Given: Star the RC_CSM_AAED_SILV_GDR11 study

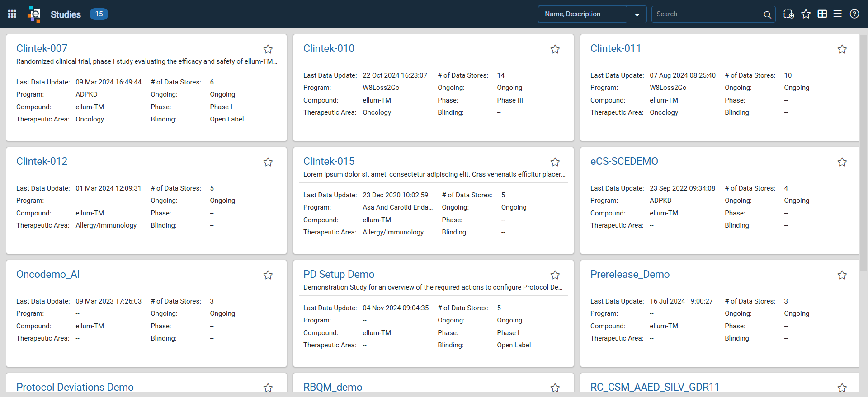Looking at the screenshot, I should pyautogui.click(x=842, y=388).
